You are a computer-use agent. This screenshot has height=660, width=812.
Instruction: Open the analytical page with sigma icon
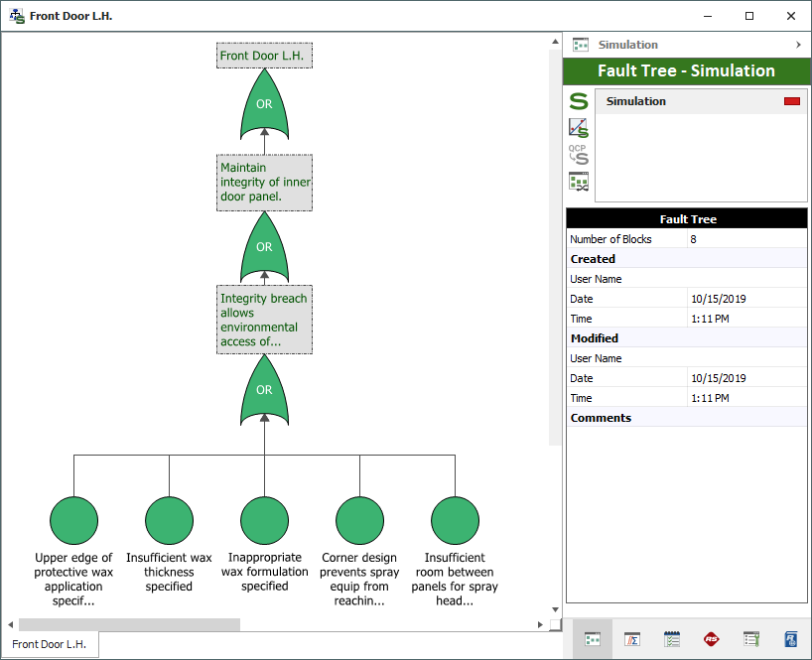(631, 640)
